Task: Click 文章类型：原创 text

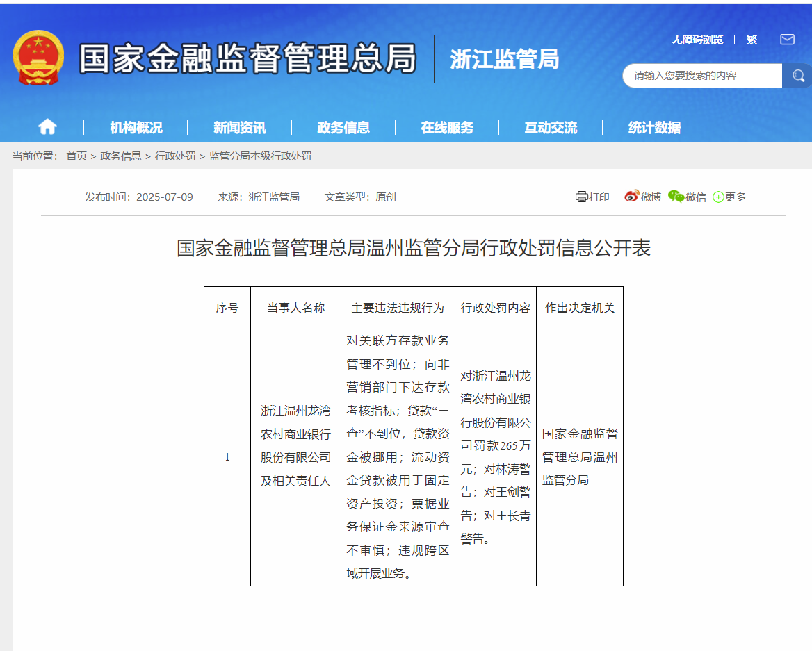Action: (x=360, y=197)
